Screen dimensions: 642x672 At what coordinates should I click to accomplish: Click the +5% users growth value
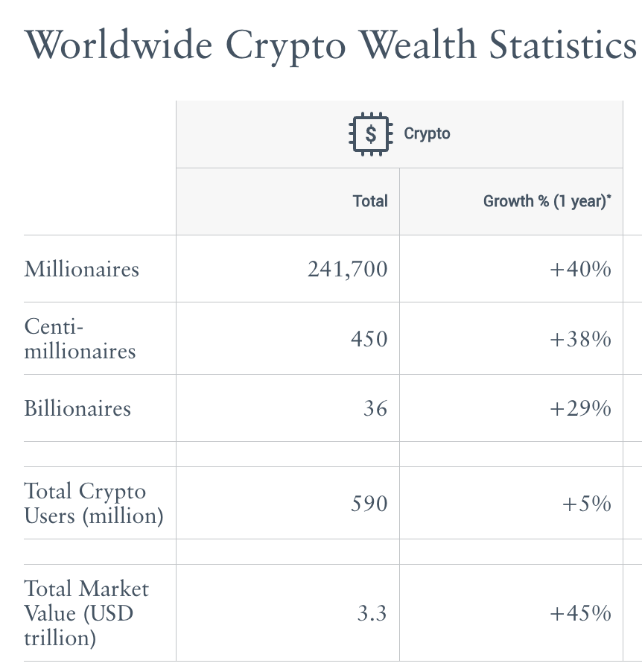coord(587,504)
